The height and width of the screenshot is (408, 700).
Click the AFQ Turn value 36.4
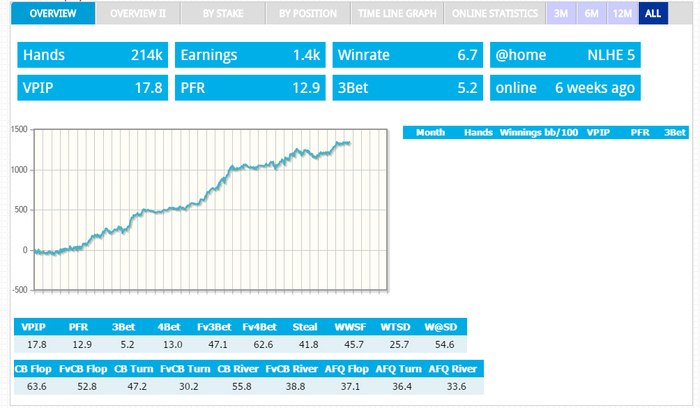click(x=402, y=387)
